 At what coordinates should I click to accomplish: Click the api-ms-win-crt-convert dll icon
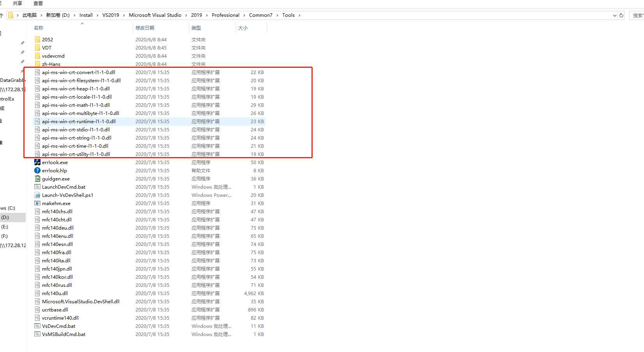(37, 72)
